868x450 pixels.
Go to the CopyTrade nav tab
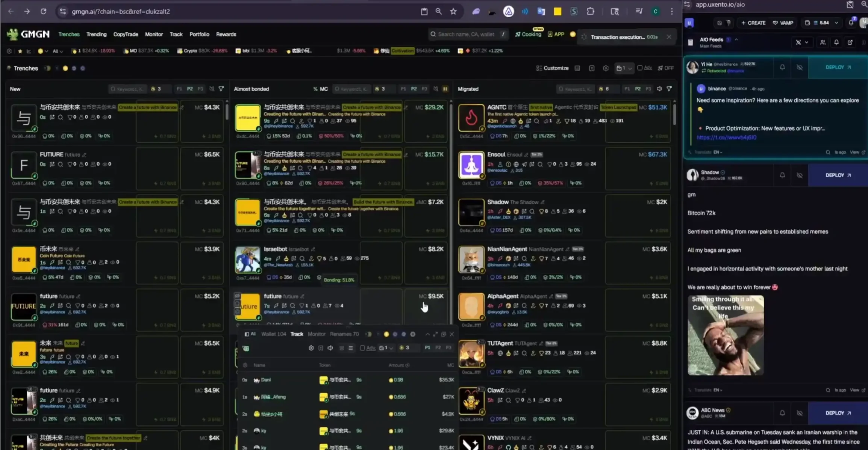point(126,34)
